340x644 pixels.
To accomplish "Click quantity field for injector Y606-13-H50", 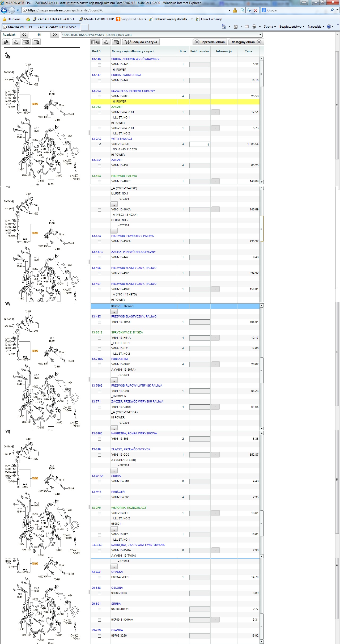I will pyautogui.click(x=199, y=144).
